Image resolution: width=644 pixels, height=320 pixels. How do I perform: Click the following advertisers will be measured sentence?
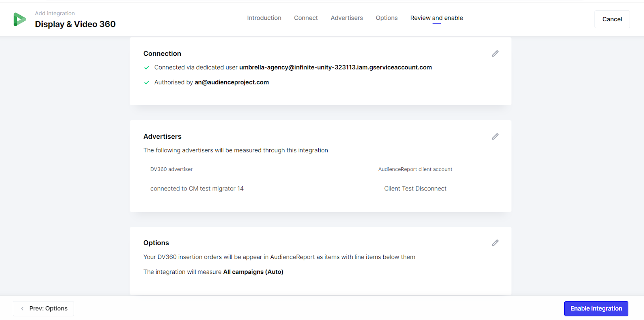click(235, 150)
